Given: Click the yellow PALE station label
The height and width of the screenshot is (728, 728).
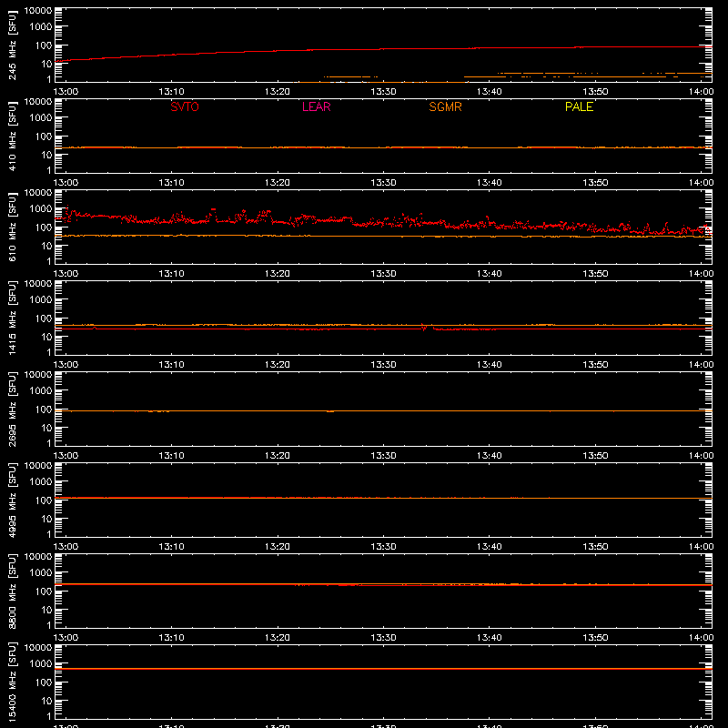Looking at the screenshot, I should pos(579,106).
